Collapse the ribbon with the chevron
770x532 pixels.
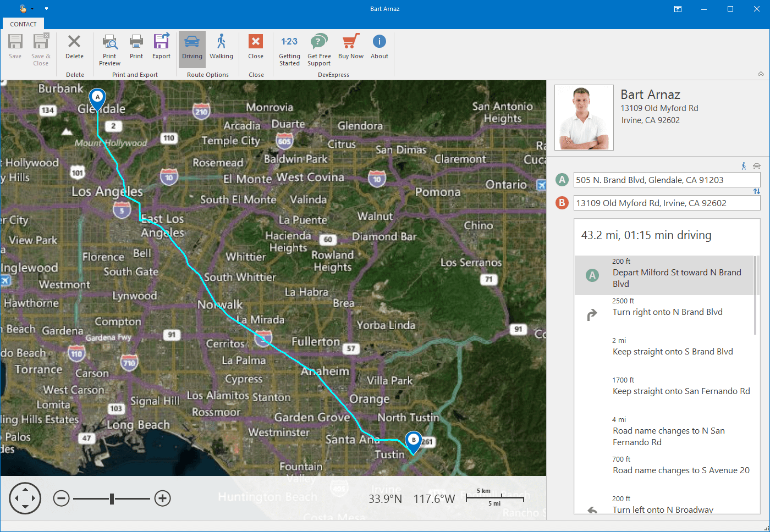click(761, 73)
